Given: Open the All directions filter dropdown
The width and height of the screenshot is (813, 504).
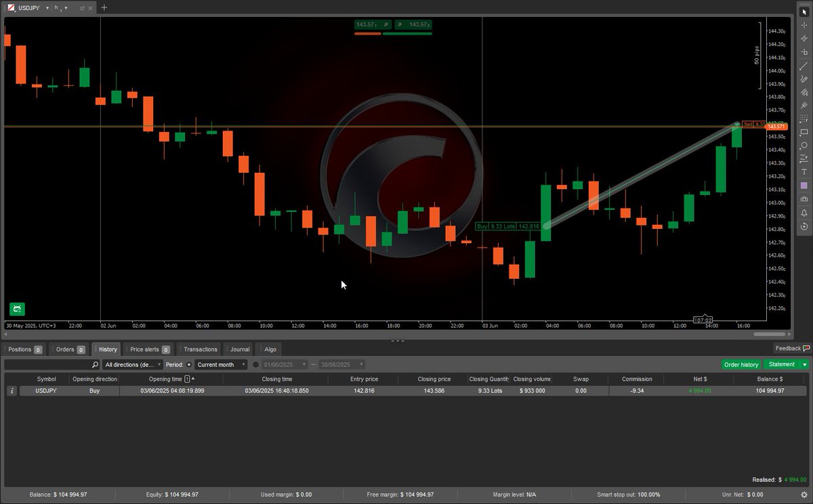Looking at the screenshot, I should [x=133, y=364].
